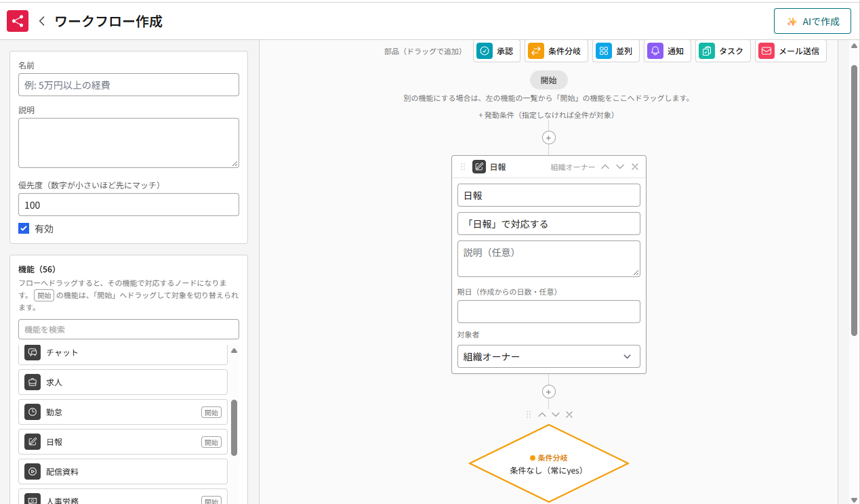The height and width of the screenshot is (504, 860).
Task: Click the 発動条件 add condition link
Action: coord(546,115)
